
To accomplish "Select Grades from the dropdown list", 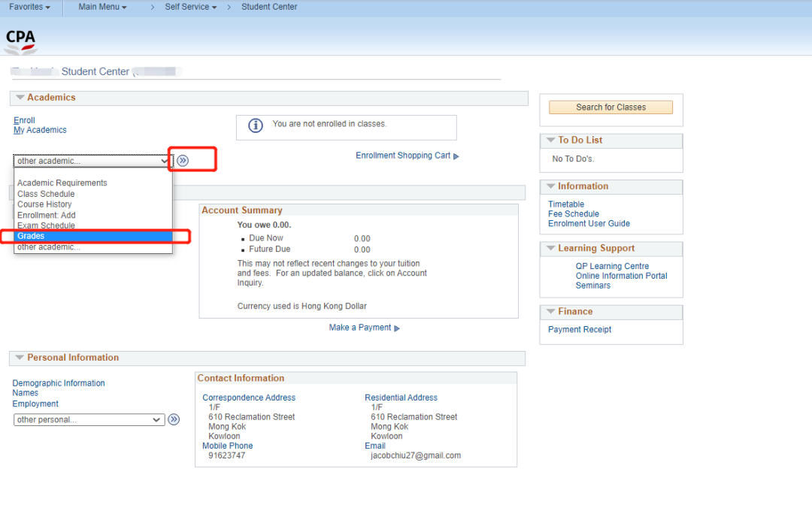I will [x=32, y=236].
